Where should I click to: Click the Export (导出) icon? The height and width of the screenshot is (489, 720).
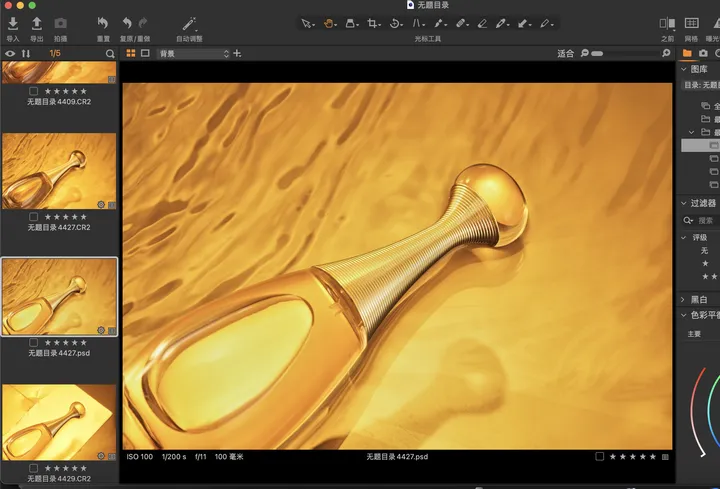[x=37, y=22]
